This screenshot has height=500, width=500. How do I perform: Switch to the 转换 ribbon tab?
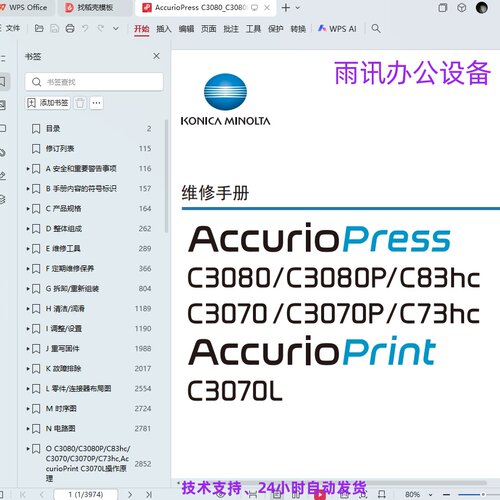(x=298, y=29)
